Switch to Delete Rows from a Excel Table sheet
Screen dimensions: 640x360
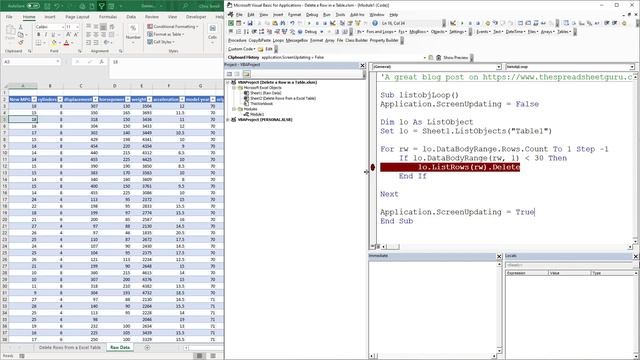click(x=69, y=347)
